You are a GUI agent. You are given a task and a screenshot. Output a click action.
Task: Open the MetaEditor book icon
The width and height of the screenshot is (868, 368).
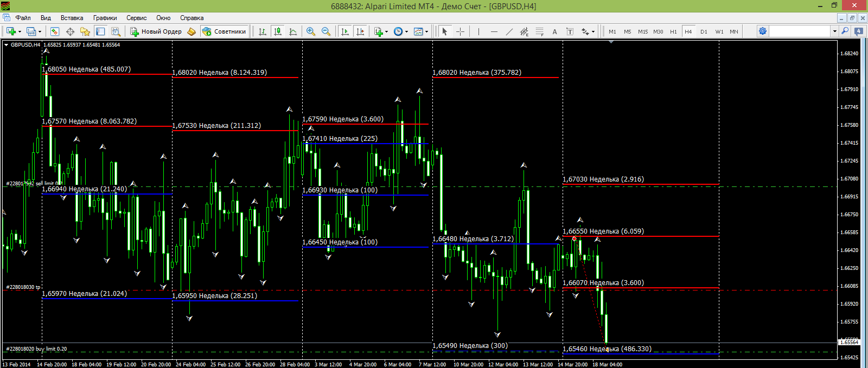coord(192,31)
